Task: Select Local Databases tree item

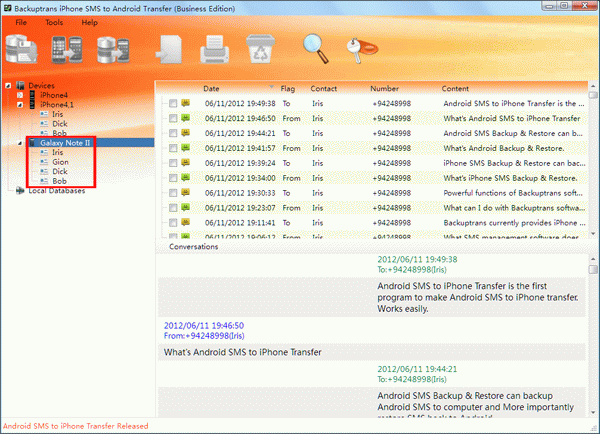Action: [x=57, y=191]
